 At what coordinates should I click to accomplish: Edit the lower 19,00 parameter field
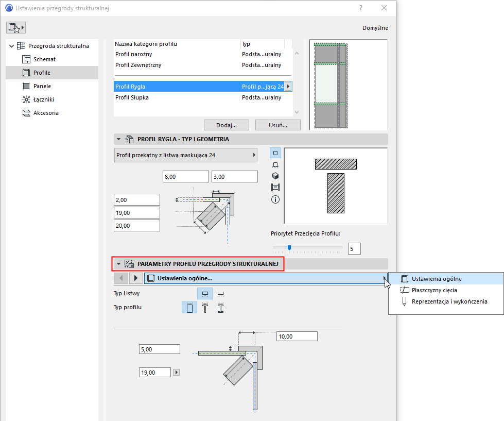point(155,373)
